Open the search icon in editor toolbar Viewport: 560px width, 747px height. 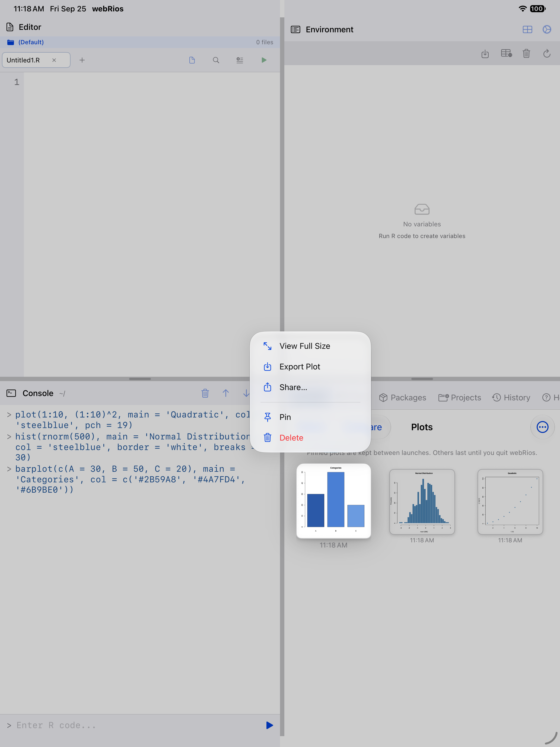216,60
